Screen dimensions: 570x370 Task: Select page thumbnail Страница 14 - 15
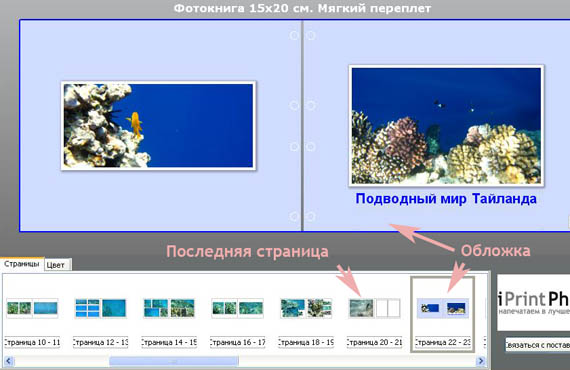(169, 308)
